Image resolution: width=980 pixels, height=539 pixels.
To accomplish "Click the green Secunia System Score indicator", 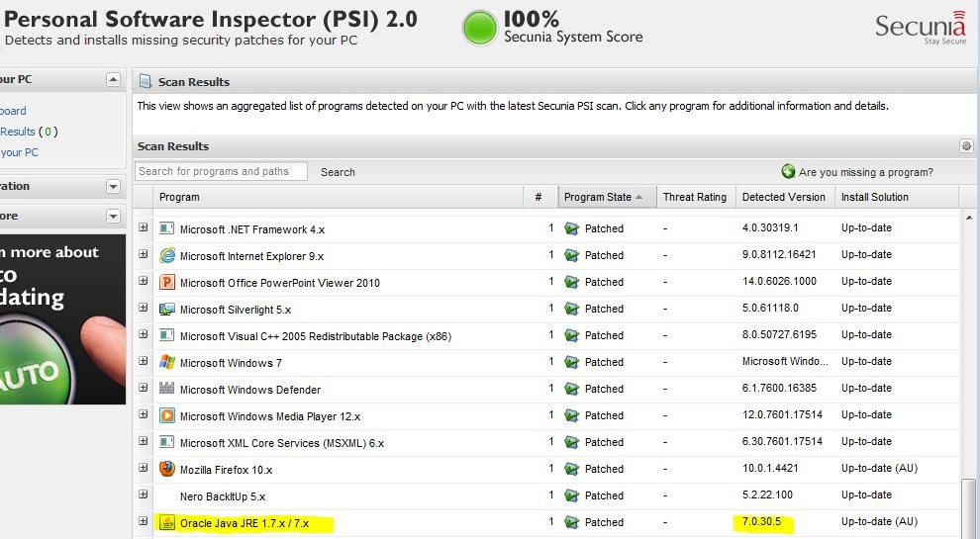I will [x=479, y=28].
